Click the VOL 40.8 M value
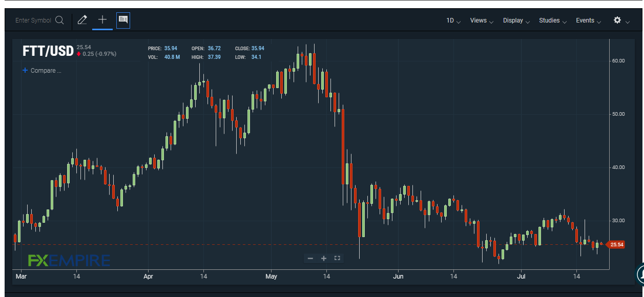 pos(172,57)
